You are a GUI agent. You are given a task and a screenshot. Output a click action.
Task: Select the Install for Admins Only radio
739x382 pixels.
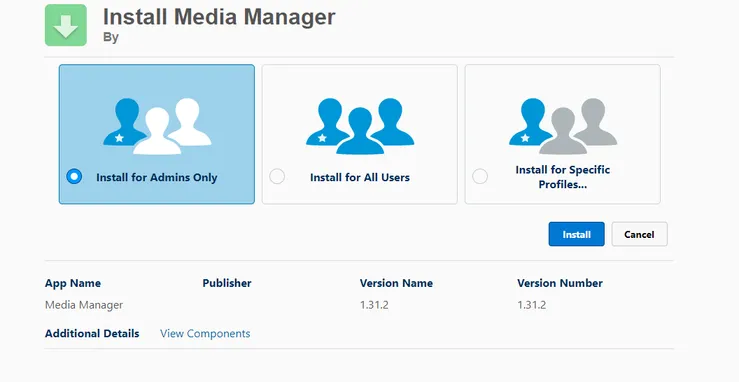(x=74, y=177)
